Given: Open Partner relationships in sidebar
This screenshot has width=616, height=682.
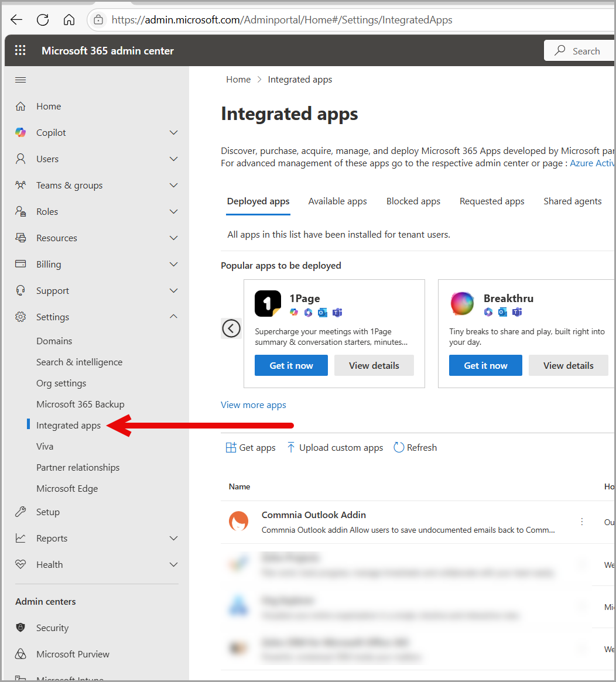Looking at the screenshot, I should point(78,467).
